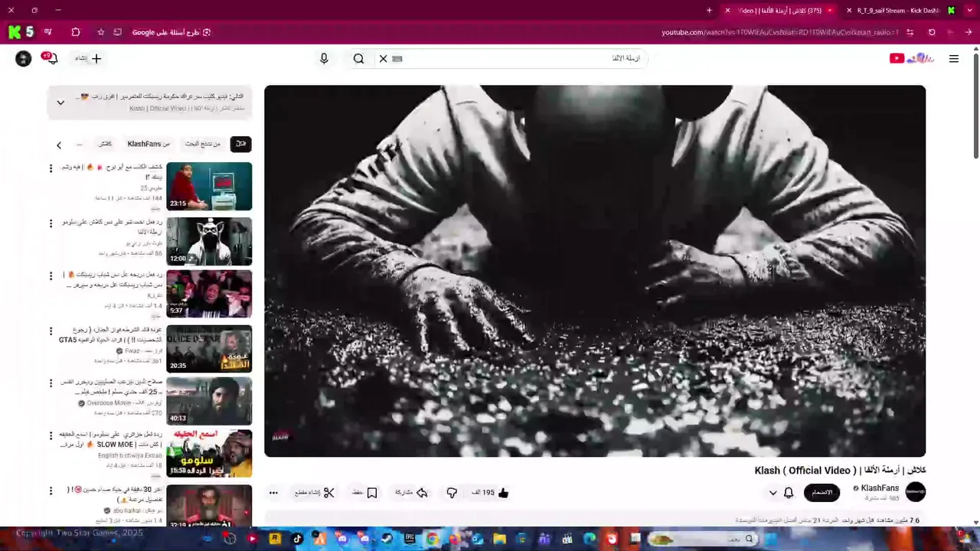The image size is (980, 551).
Task: Open options menu for the SLOW MOE video
Action: pos(51,436)
